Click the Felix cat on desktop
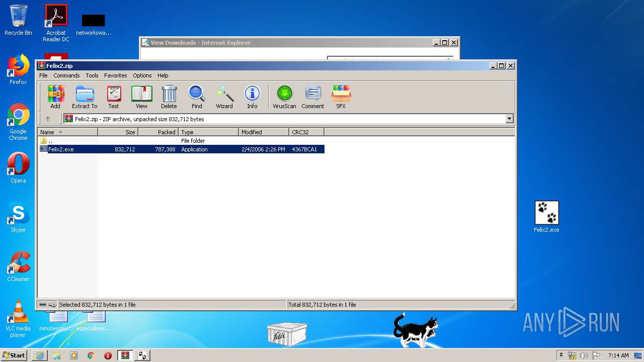The image size is (644, 362). point(415,330)
